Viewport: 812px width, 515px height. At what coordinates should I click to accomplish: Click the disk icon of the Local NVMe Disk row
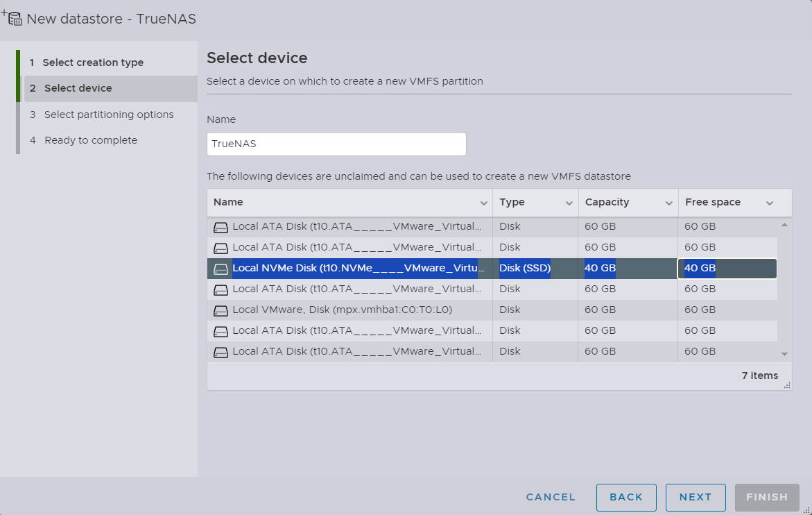(221, 269)
